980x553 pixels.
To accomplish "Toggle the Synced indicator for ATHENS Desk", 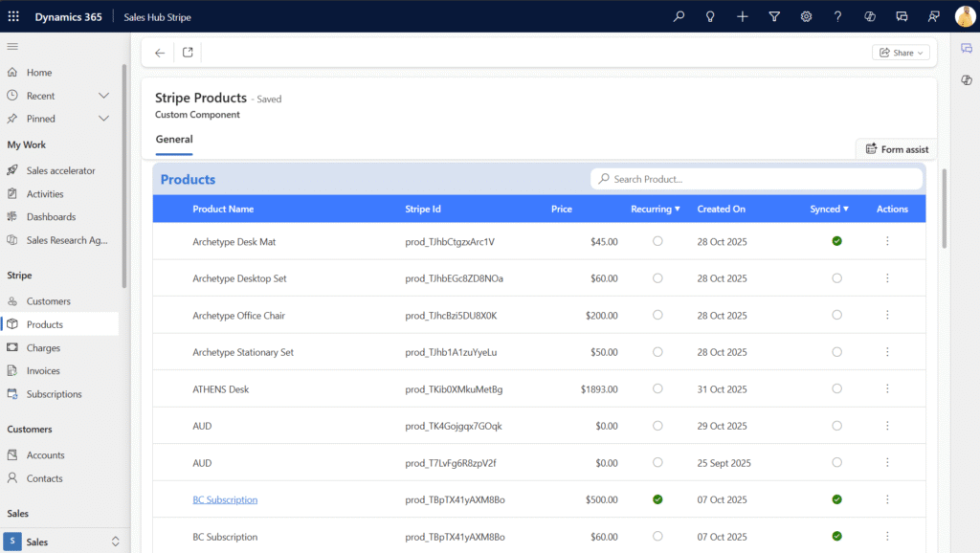I will coord(836,388).
